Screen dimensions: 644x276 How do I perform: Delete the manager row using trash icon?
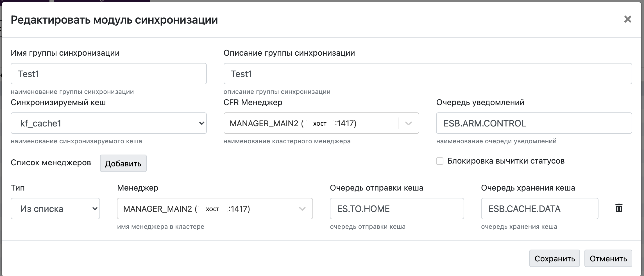click(619, 208)
